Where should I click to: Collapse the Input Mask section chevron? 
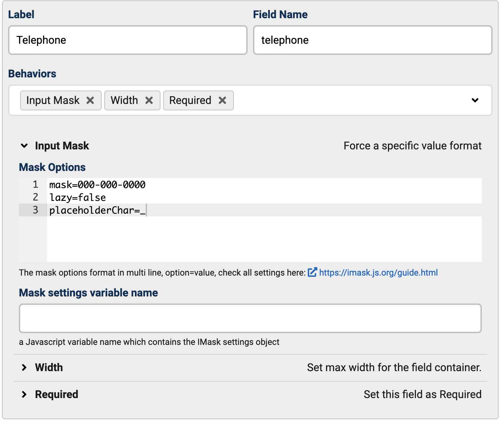[x=24, y=146]
